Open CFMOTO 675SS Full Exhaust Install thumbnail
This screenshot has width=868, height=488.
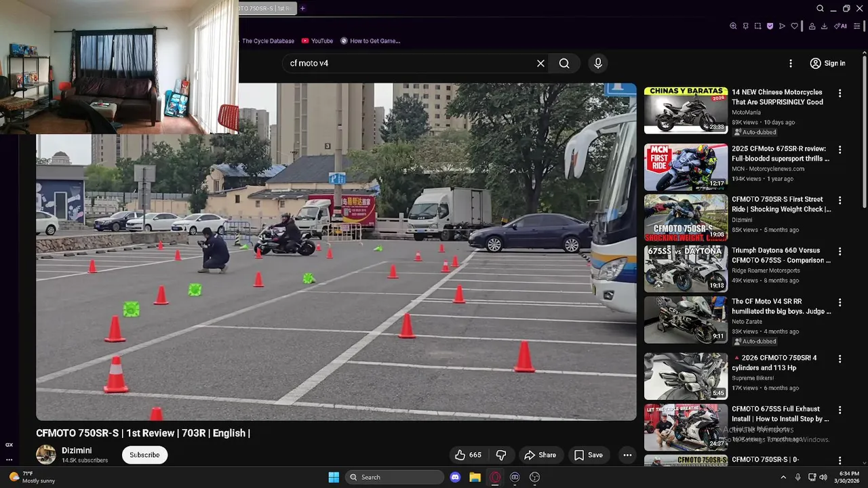686,427
